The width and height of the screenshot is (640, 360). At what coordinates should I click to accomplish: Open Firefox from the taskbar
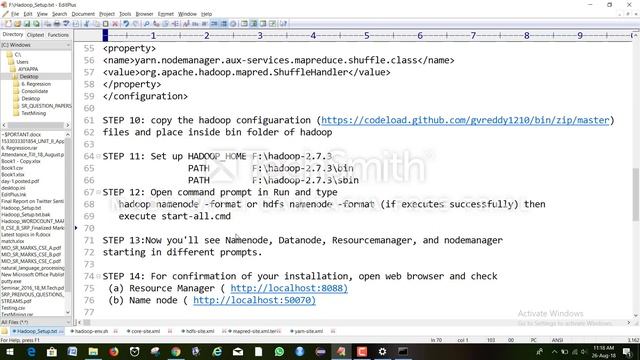[x=113, y=351]
